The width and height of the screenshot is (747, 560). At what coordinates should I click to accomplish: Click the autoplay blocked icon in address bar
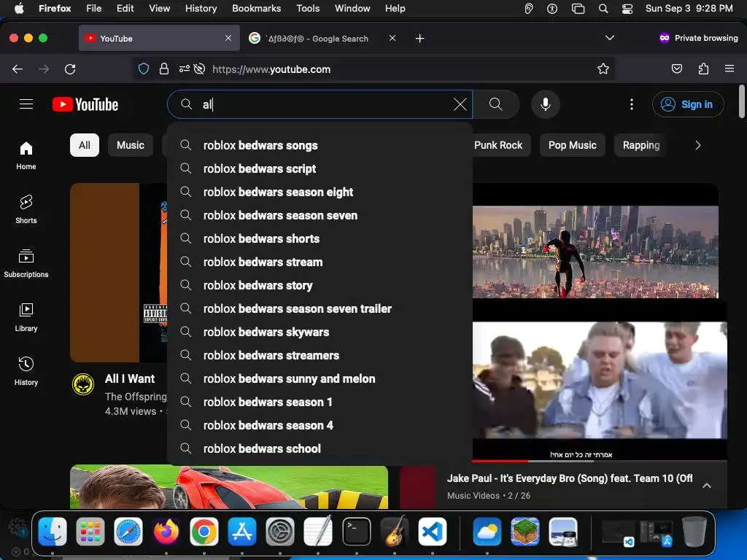[200, 69]
